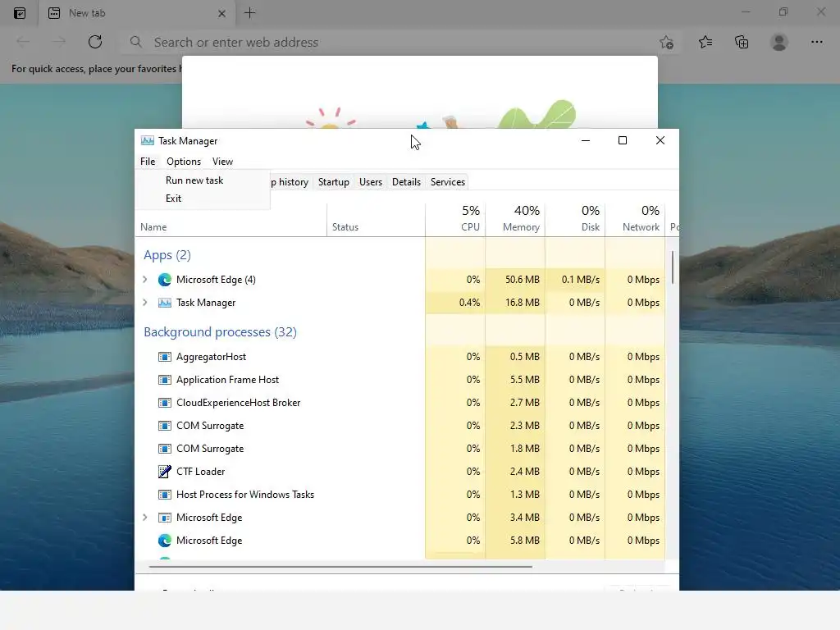
Task: Click the first COM Surrogate icon with 2.3 MB
Action: (164, 426)
